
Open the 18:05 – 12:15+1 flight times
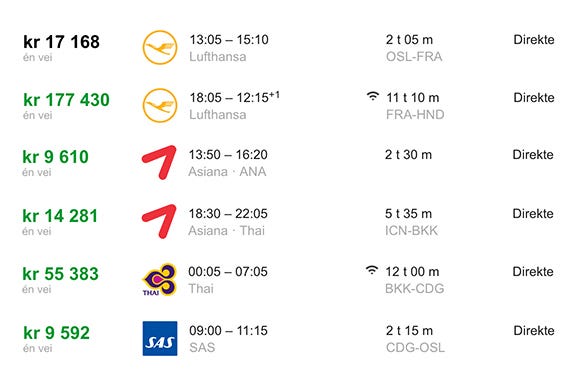coord(235,97)
